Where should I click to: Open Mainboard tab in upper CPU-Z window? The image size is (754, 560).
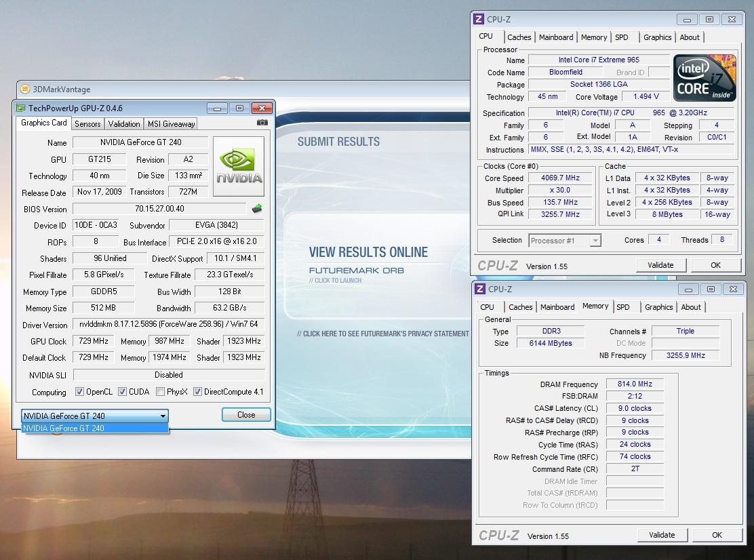(x=556, y=37)
